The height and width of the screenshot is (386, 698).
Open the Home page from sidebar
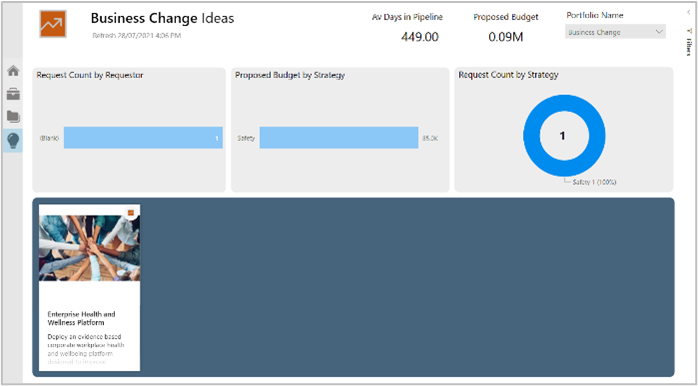(13, 70)
